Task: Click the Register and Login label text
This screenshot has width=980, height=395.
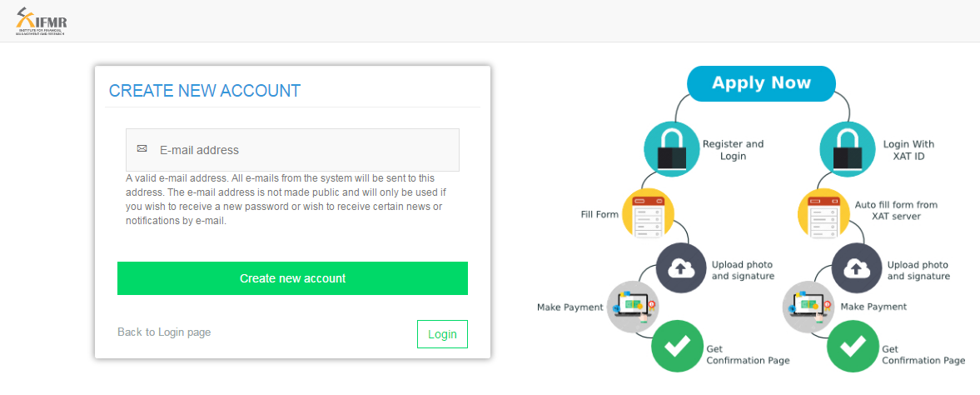Action: coord(733,150)
